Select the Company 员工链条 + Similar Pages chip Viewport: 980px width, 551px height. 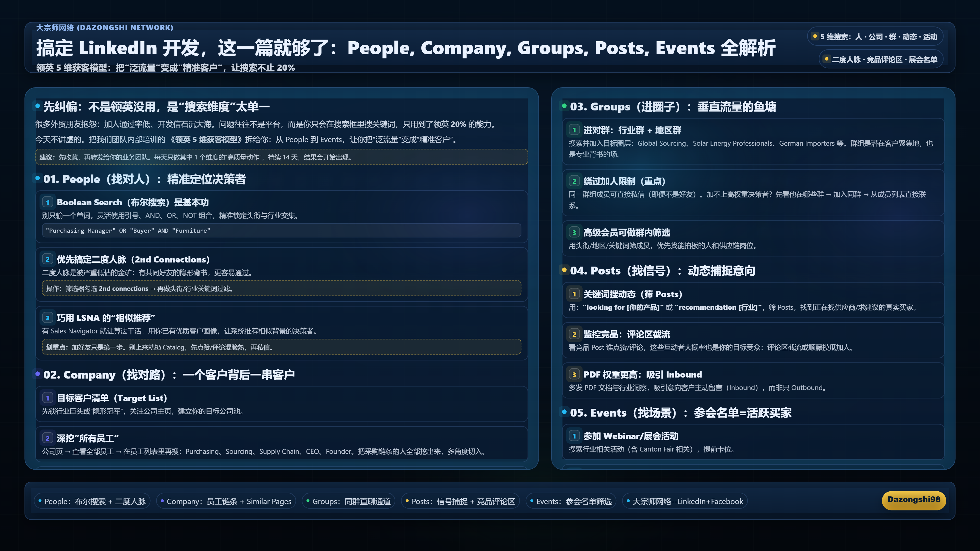(226, 502)
